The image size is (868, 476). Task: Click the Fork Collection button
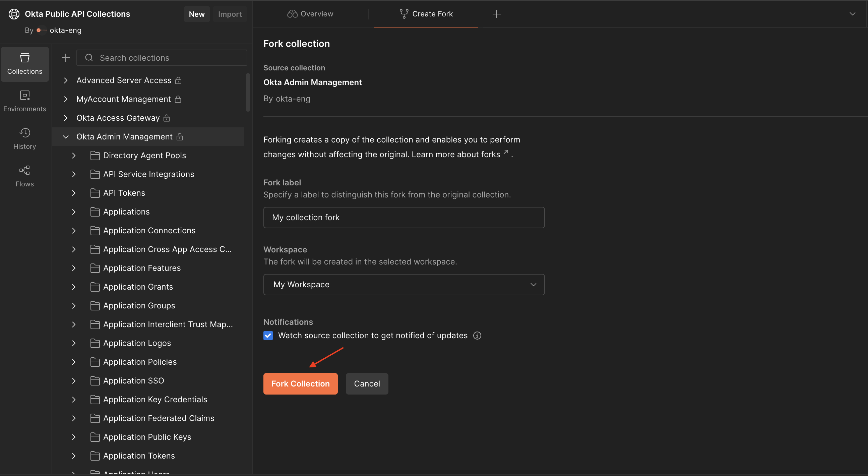300,383
